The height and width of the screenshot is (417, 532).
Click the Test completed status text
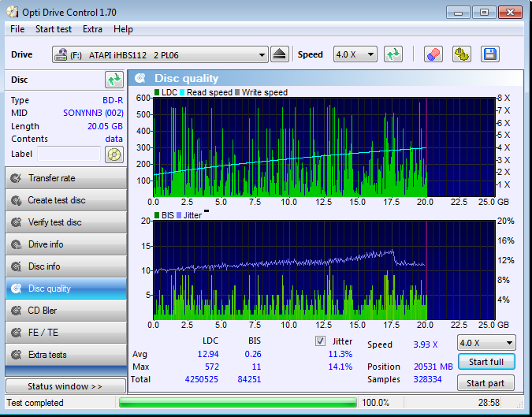[x=35, y=403]
